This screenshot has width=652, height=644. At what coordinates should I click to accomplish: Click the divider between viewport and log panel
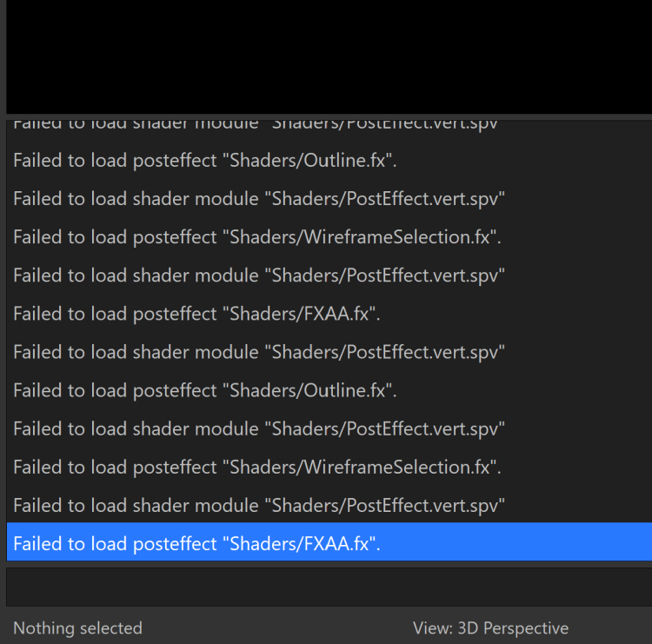329,116
